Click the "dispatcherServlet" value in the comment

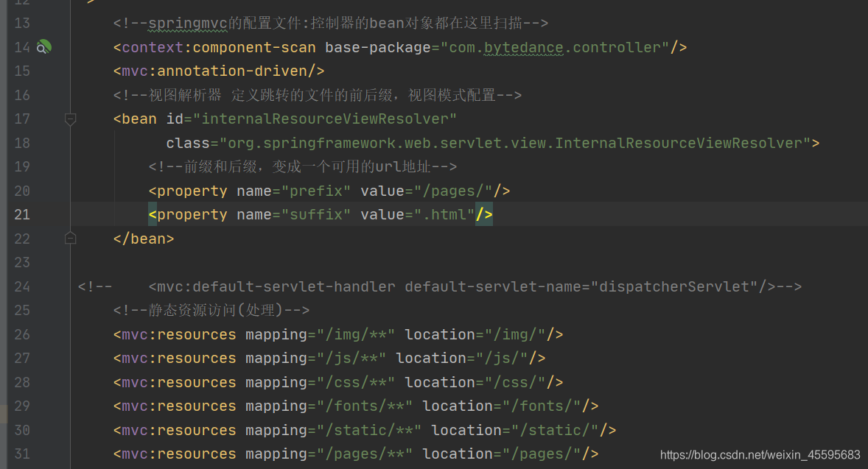[674, 286]
